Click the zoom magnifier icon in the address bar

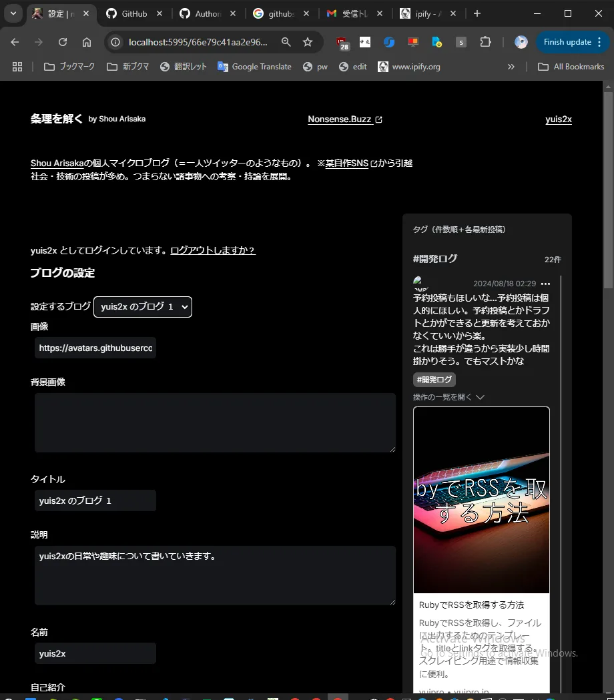tap(286, 42)
